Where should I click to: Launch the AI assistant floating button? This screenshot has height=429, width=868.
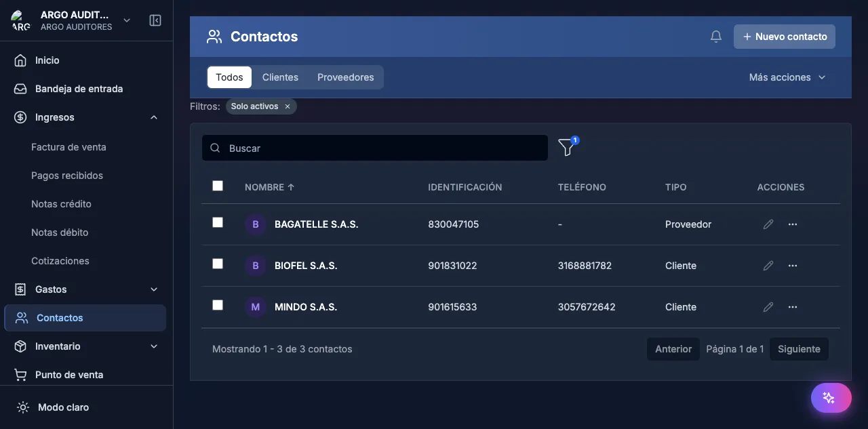coord(831,397)
